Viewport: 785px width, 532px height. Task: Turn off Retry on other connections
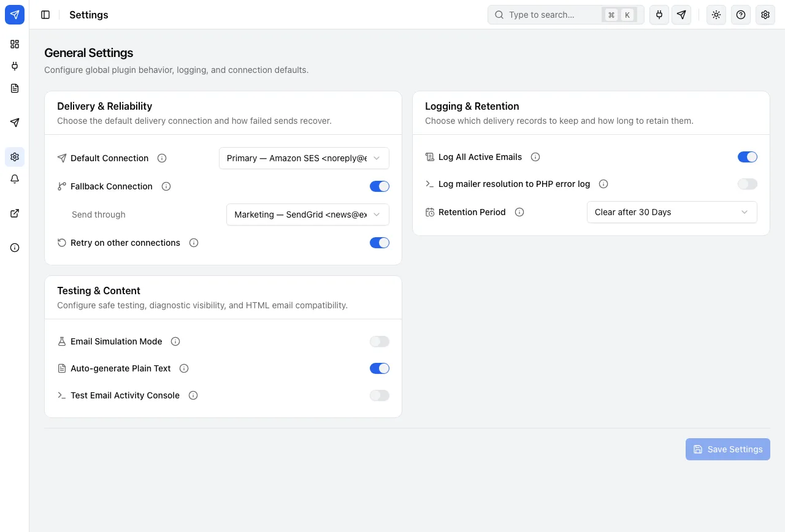pyautogui.click(x=380, y=243)
